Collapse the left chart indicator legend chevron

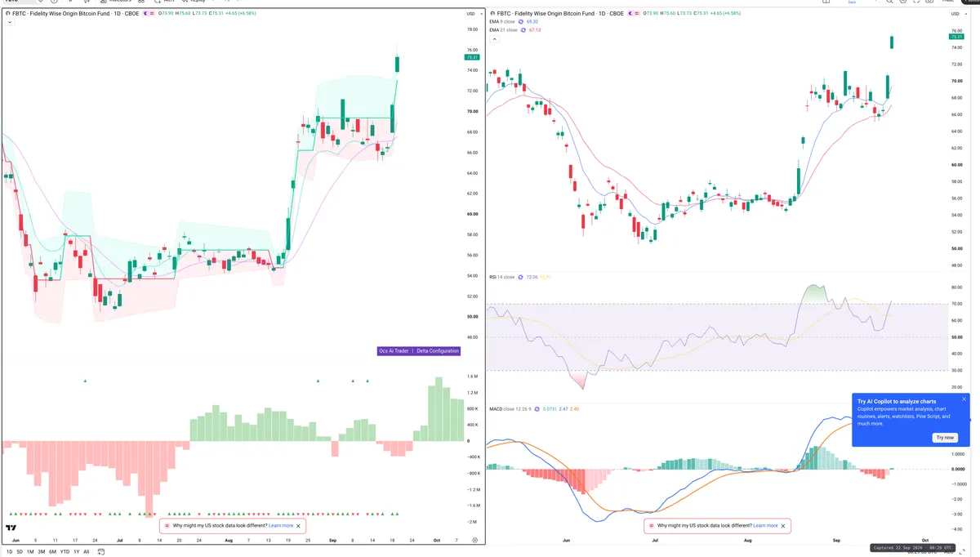(x=9, y=22)
